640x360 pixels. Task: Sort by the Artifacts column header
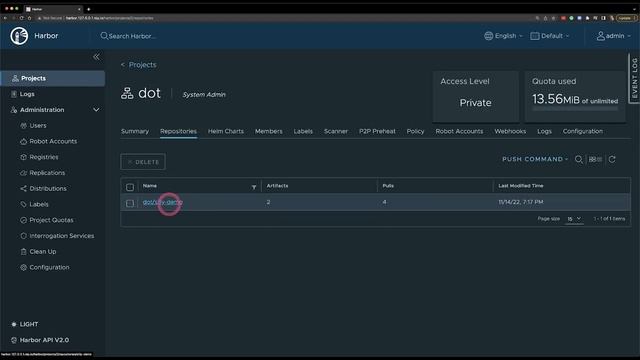click(x=278, y=186)
